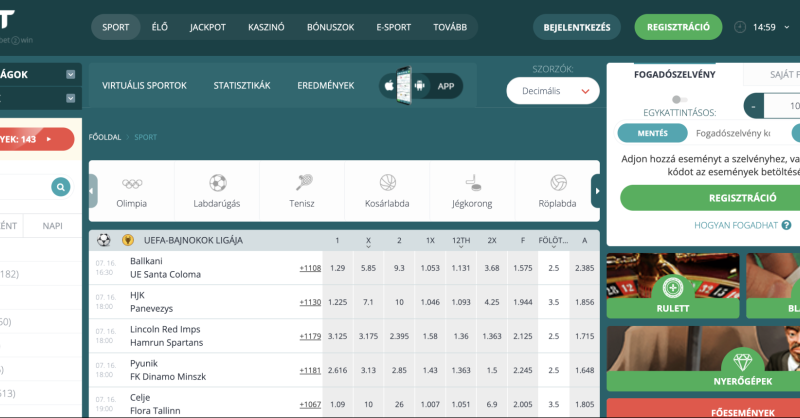This screenshot has height=418, width=800.
Task: Click the header REGISZTRÁCIÓ button
Action: tap(678, 27)
